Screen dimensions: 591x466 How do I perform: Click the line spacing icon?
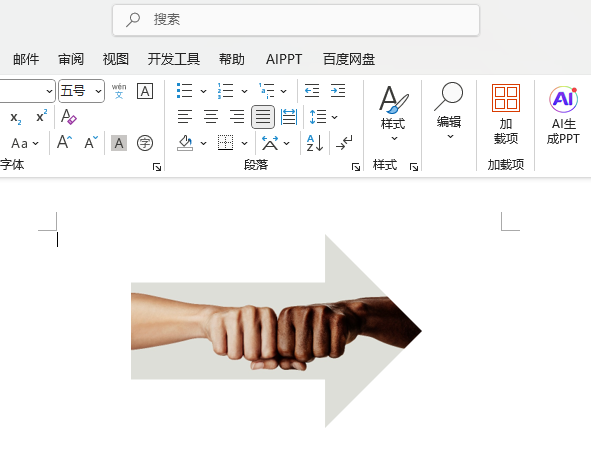tap(318, 117)
